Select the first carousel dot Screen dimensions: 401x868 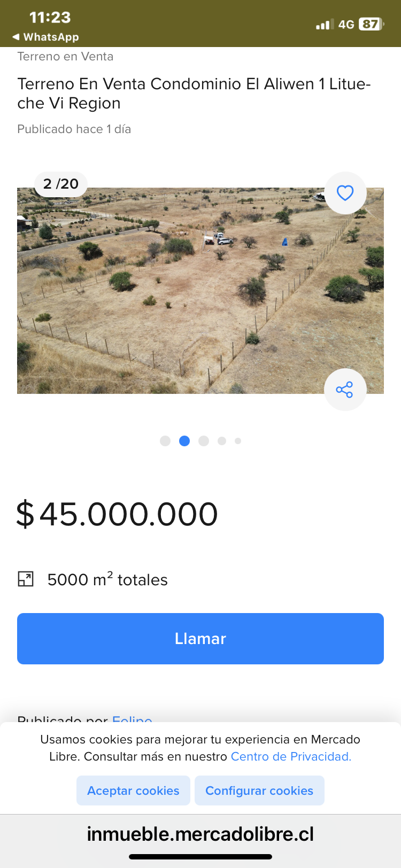[165, 441]
